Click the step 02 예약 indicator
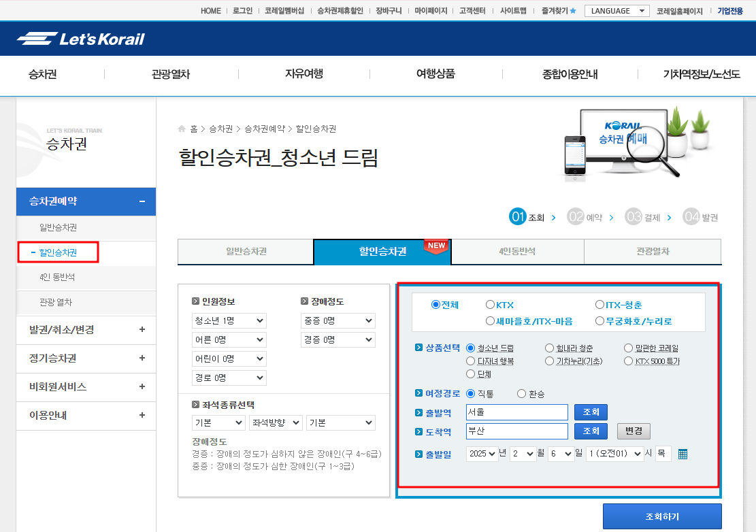 [585, 217]
